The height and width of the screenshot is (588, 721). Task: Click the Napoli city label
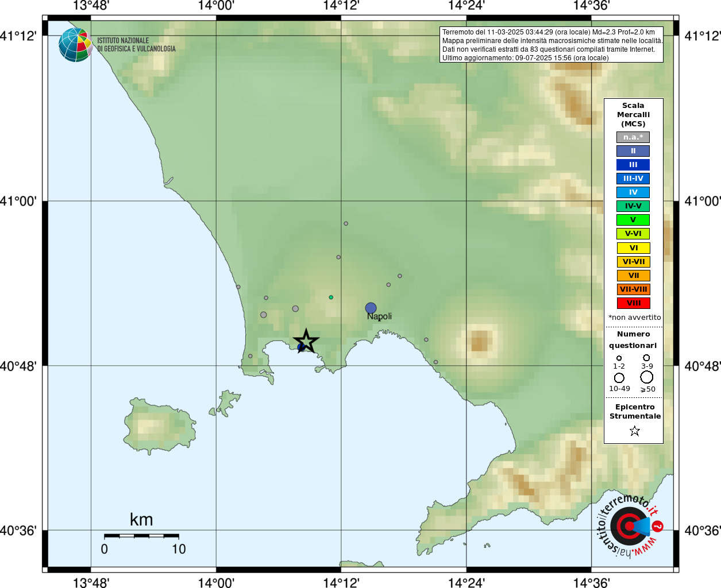click(x=379, y=316)
